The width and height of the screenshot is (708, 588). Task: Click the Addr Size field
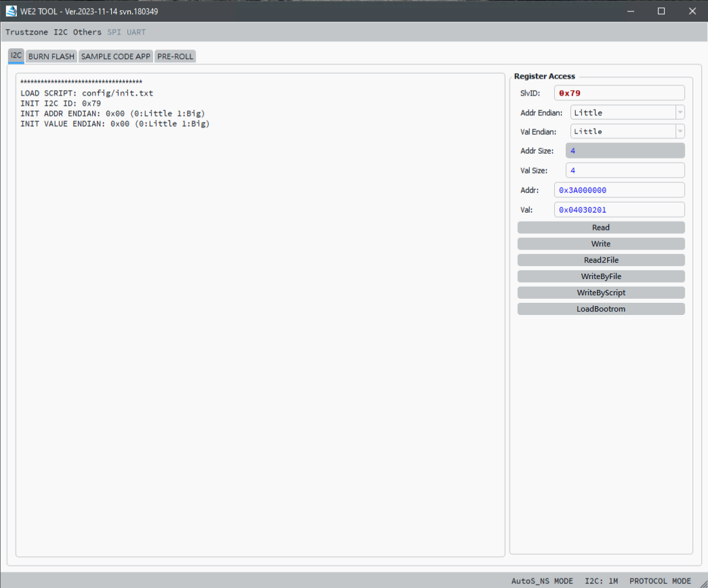pyautogui.click(x=625, y=151)
